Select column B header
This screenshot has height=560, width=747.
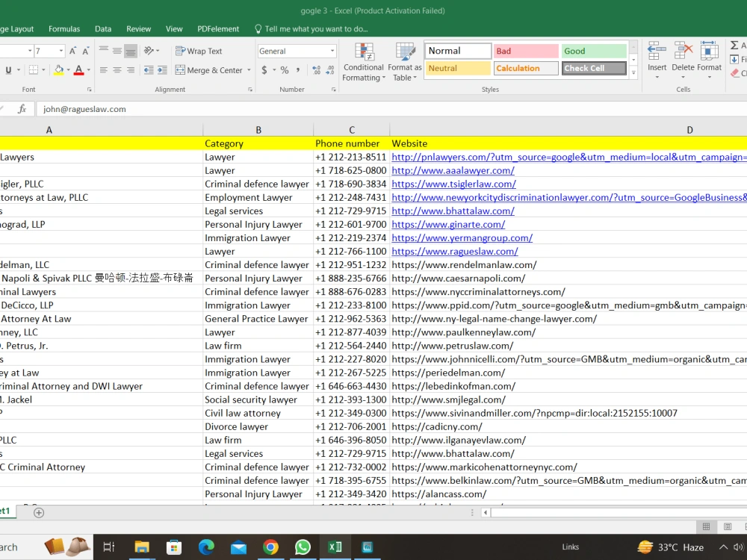pos(258,130)
